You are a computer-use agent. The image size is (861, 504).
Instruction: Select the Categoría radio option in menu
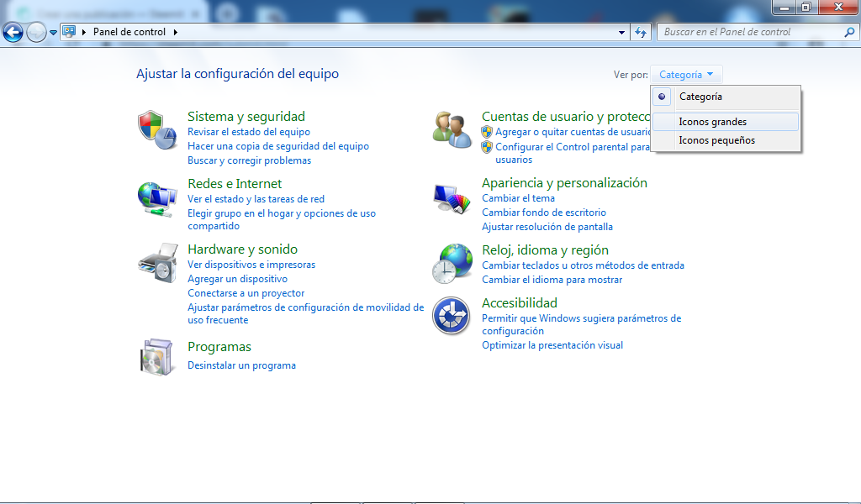(x=726, y=97)
